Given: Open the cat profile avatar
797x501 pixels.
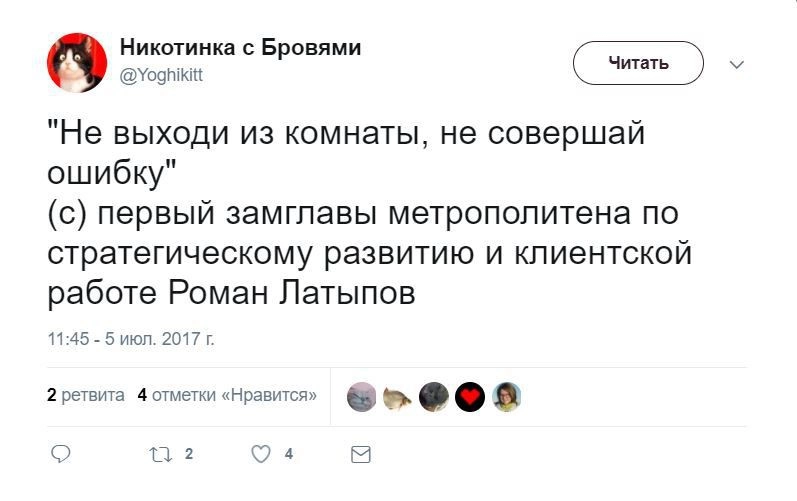Looking at the screenshot, I should click(76, 63).
